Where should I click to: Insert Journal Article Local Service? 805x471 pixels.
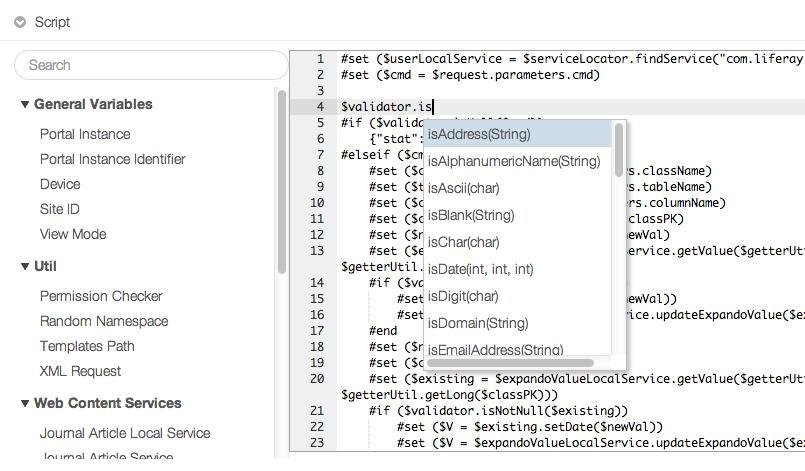(125, 433)
